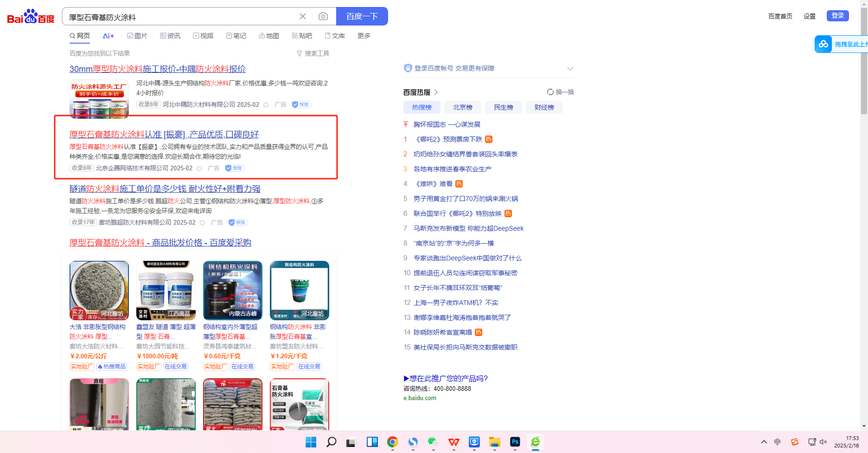Expand the login account security panel

570,69
